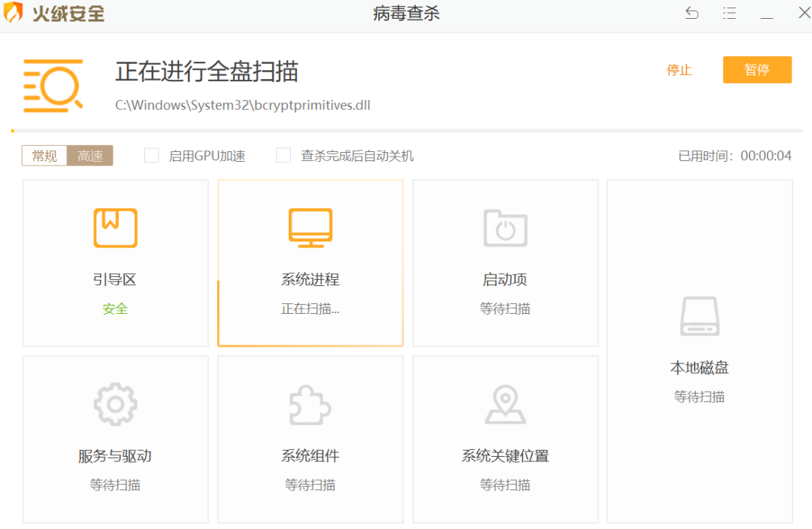Switch to normal (常规) scan speed
The height and width of the screenshot is (529, 812).
[44, 156]
